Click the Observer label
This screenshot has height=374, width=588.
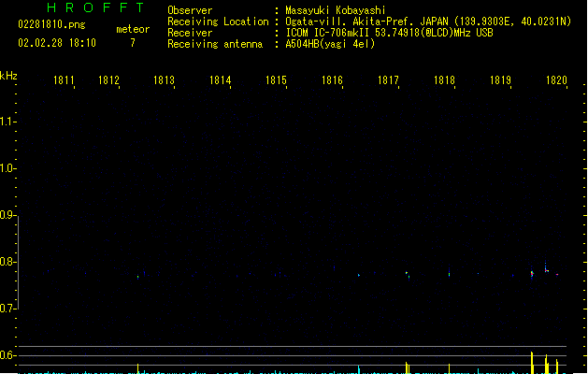(x=190, y=10)
